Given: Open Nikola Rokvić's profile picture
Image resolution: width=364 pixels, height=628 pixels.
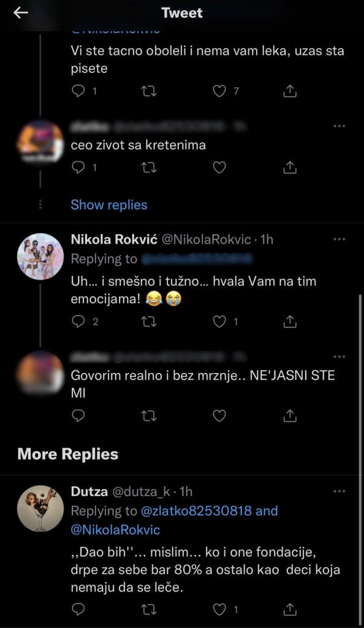Looking at the screenshot, I should 40,256.
